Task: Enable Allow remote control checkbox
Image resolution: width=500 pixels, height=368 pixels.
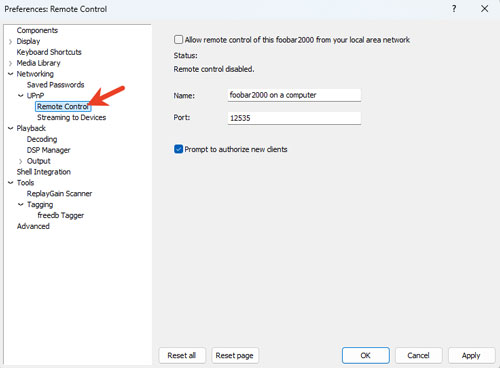Action: click(x=179, y=40)
